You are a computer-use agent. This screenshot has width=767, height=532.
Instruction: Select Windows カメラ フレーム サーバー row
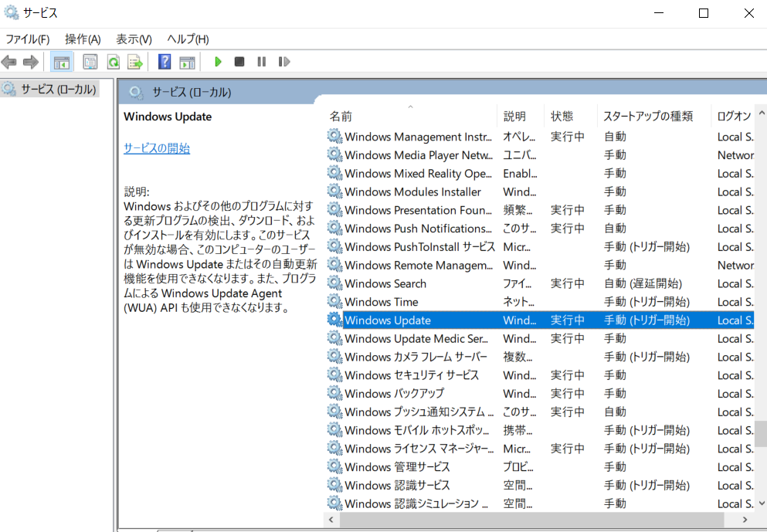pos(540,357)
